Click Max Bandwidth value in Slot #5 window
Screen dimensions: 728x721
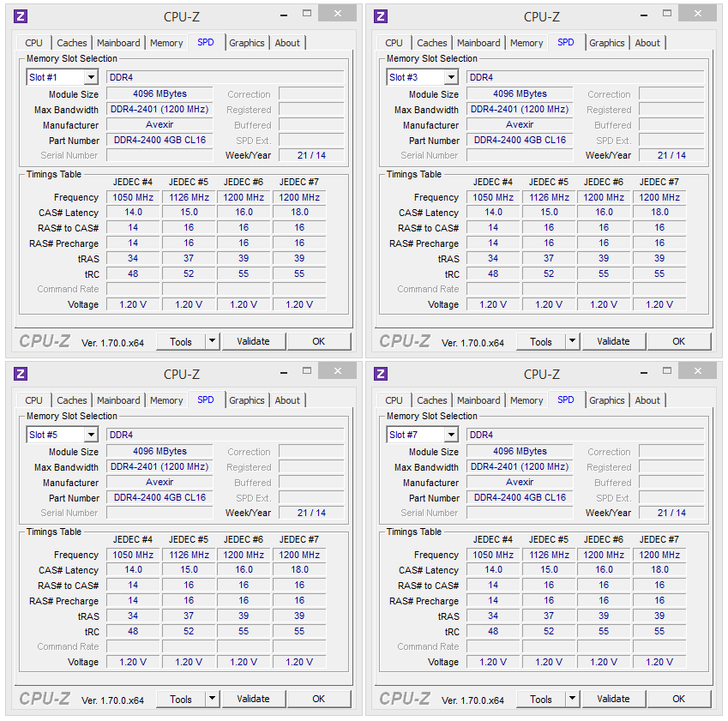tap(159, 466)
